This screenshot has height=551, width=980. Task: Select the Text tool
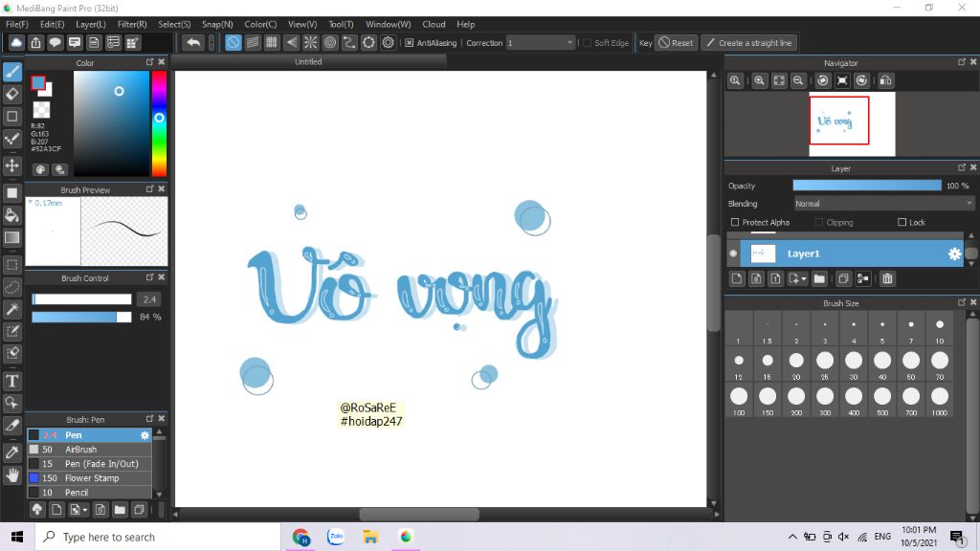coord(11,381)
